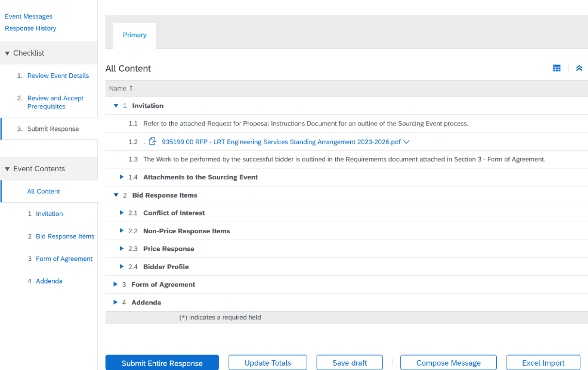Open dropdown arrow next to RFP PDF file
The height and width of the screenshot is (370, 588).
[x=407, y=142]
